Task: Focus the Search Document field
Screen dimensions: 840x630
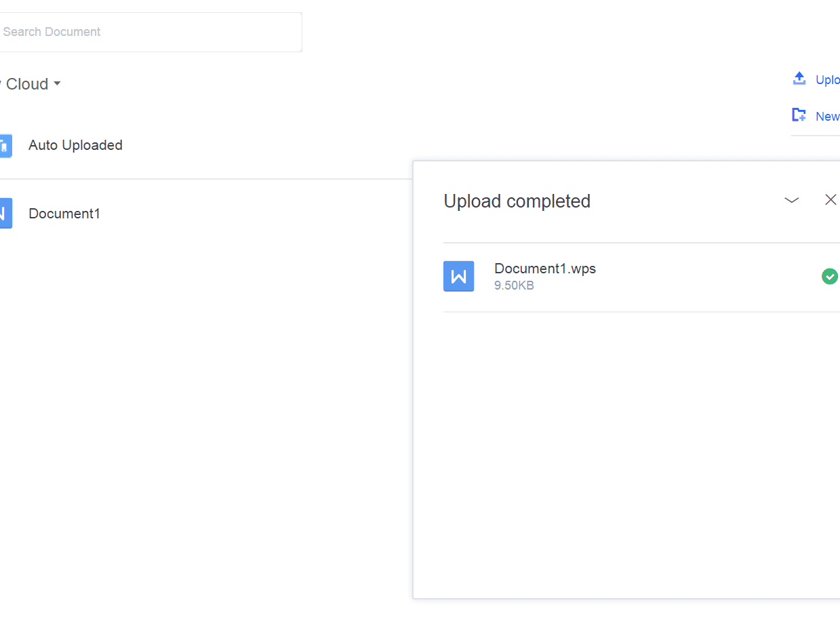Action: (x=149, y=32)
